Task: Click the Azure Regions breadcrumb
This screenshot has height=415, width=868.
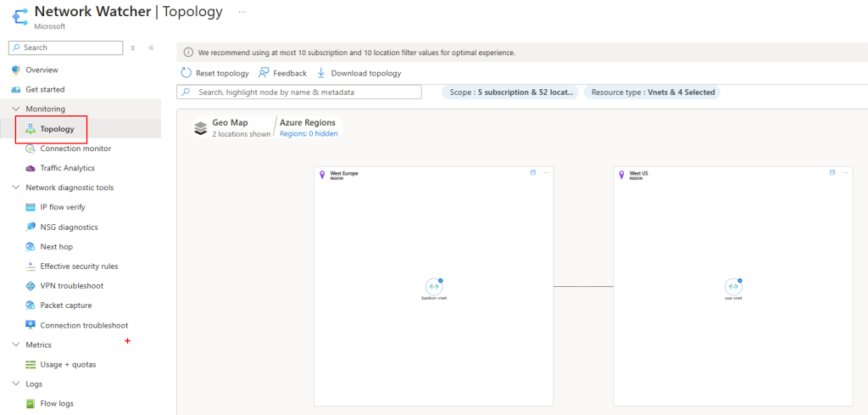Action: point(307,122)
